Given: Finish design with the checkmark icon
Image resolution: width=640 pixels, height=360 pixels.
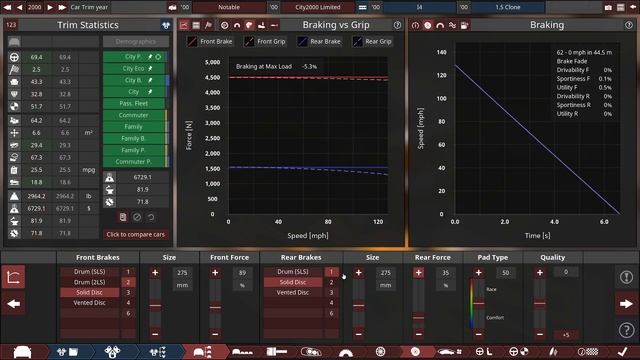Looking at the screenshot, I should click(622, 351).
